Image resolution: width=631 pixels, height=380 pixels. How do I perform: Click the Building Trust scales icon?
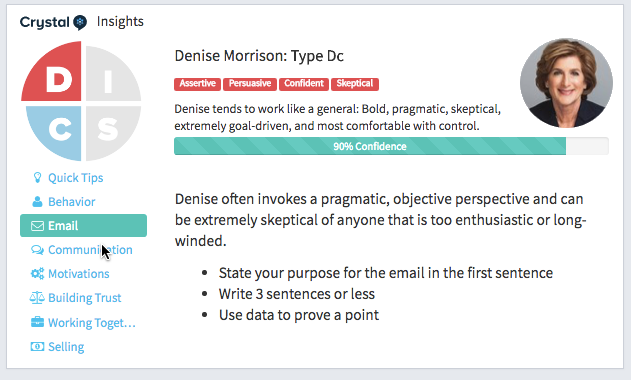point(37,298)
